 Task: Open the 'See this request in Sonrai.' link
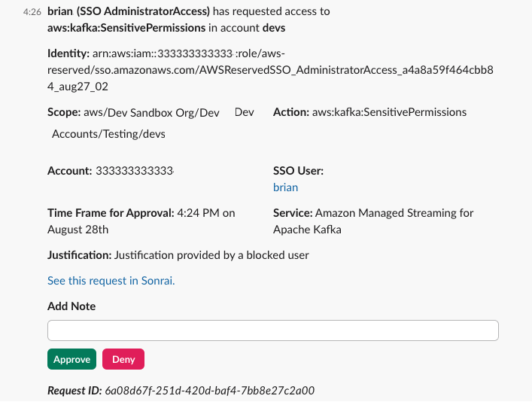[x=111, y=281]
